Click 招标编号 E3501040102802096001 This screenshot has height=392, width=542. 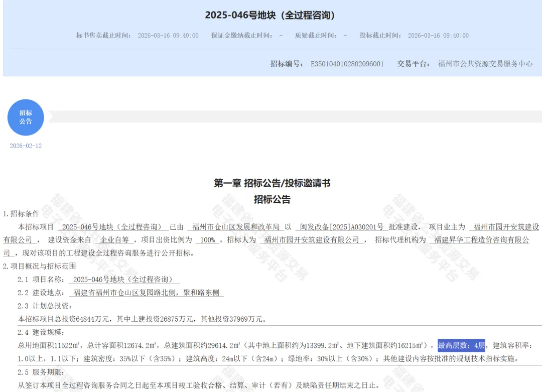click(x=347, y=64)
